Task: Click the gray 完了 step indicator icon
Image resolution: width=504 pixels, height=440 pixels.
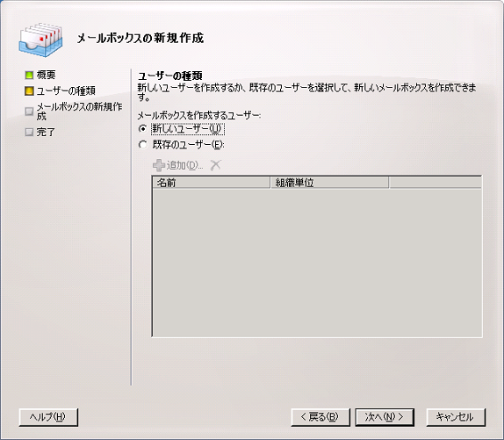Action: pos(29,132)
